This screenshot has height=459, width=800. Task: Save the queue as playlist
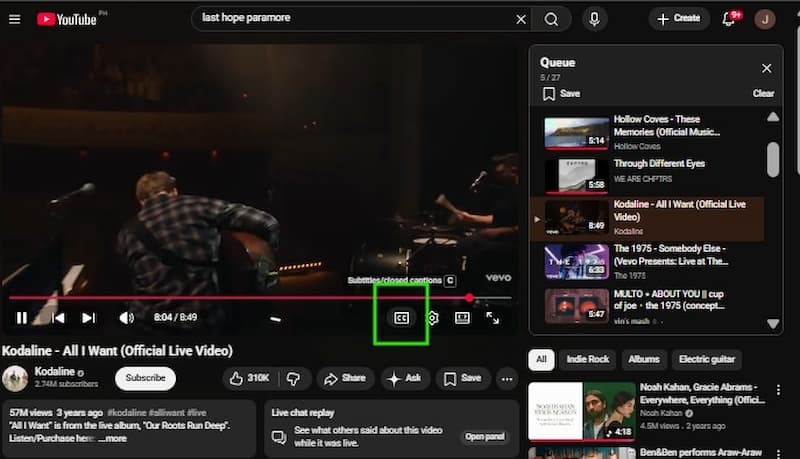tap(561, 93)
